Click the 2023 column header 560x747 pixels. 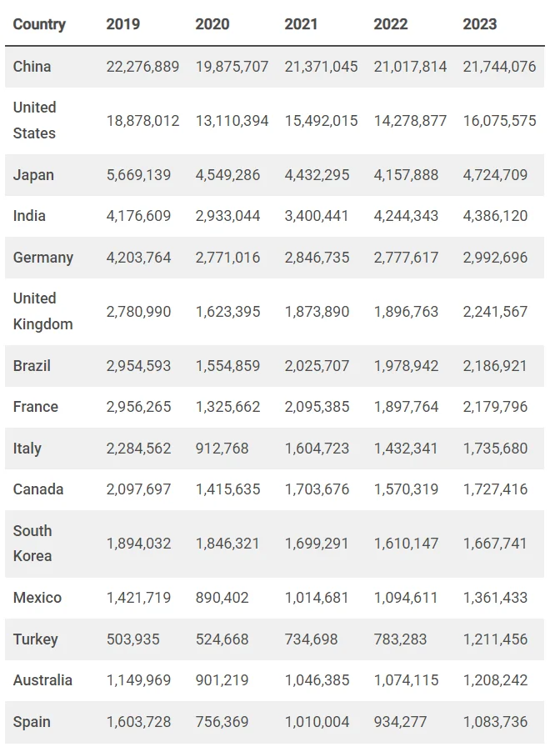click(x=480, y=24)
